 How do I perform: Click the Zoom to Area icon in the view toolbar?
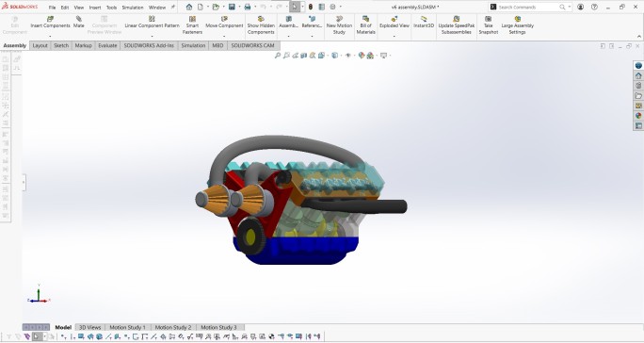click(286, 56)
